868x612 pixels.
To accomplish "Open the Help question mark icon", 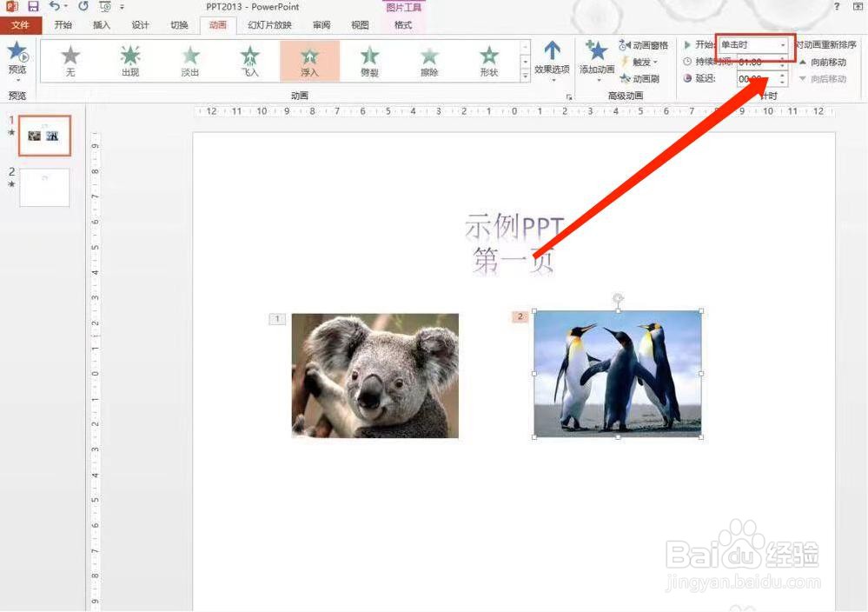I will tap(837, 7).
